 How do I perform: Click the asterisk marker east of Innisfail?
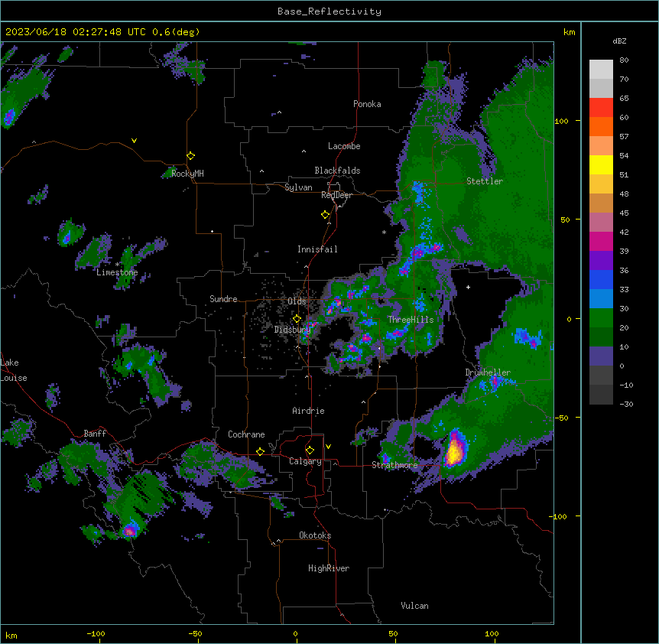[x=384, y=232]
